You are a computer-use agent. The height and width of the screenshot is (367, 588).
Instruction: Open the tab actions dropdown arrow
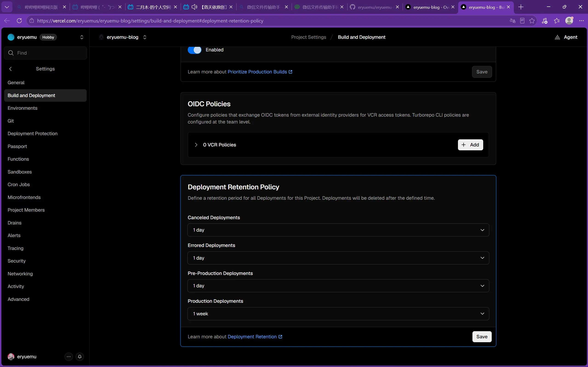7,7
